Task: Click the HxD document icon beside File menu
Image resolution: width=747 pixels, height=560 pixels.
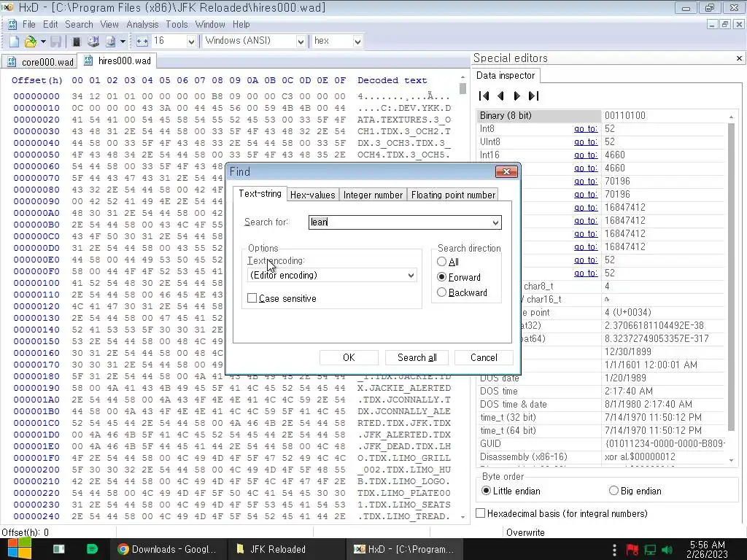Action: [12, 24]
